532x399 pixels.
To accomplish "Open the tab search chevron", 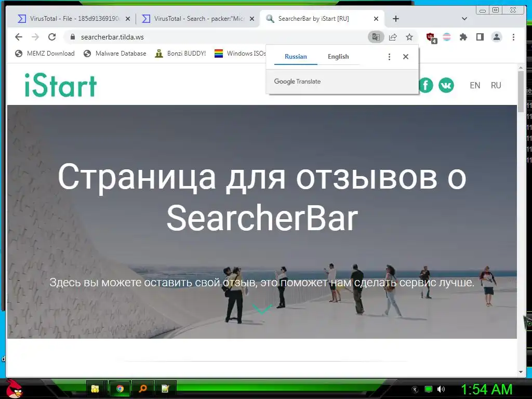I will point(464,19).
